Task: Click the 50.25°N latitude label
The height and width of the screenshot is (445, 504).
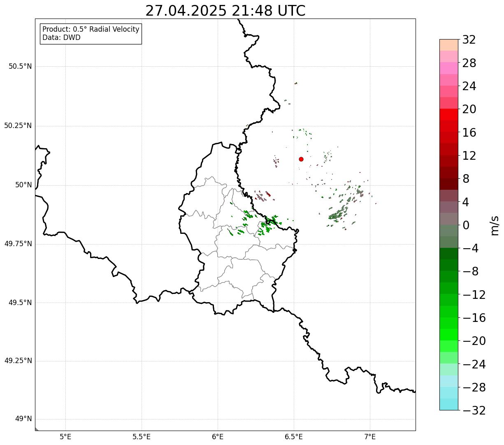Action: 18,126
